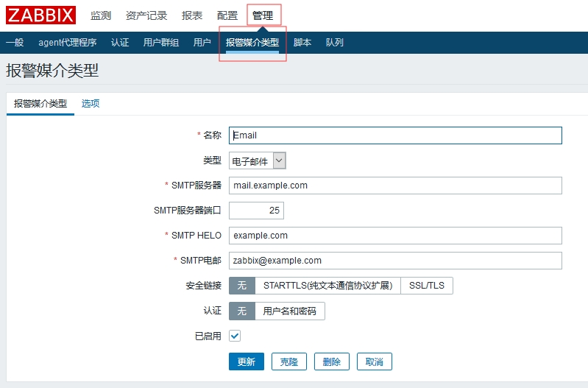Image resolution: width=588 pixels, height=388 pixels.
Task: Click the 克隆 button
Action: tap(289, 361)
